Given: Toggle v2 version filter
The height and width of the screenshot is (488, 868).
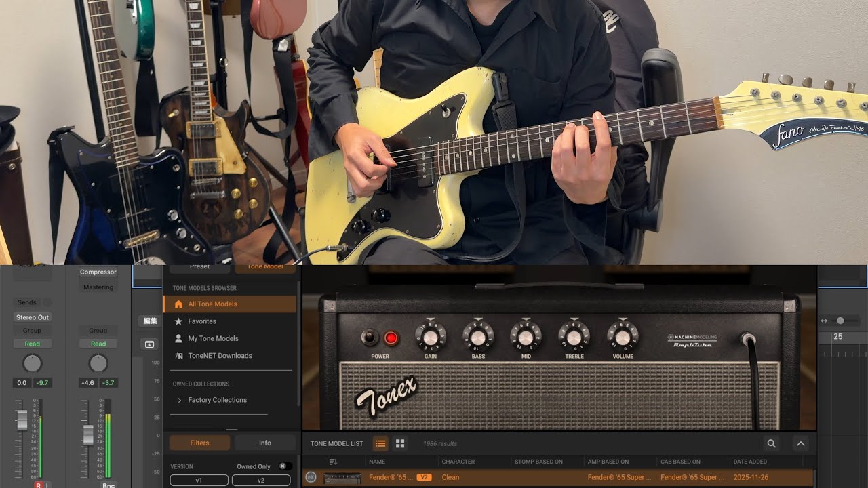Looking at the screenshot, I should [x=261, y=480].
